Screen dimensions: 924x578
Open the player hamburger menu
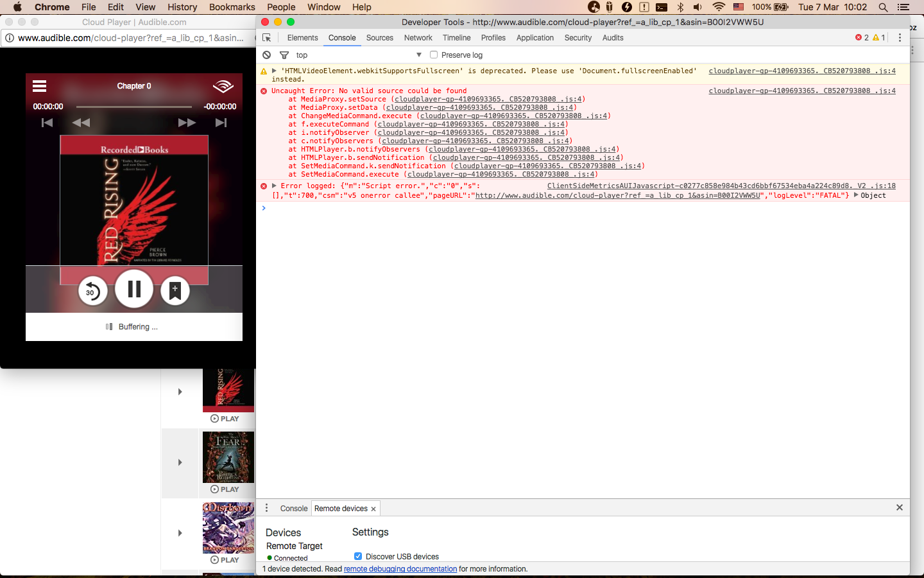click(39, 86)
